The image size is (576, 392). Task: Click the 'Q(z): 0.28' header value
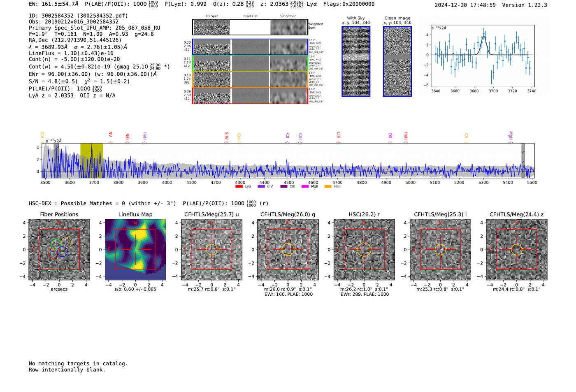point(228,4)
